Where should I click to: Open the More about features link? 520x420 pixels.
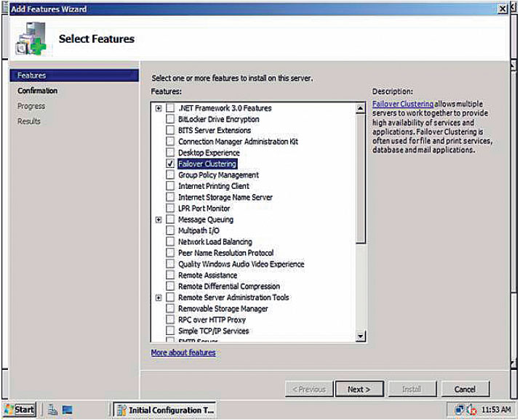183,352
